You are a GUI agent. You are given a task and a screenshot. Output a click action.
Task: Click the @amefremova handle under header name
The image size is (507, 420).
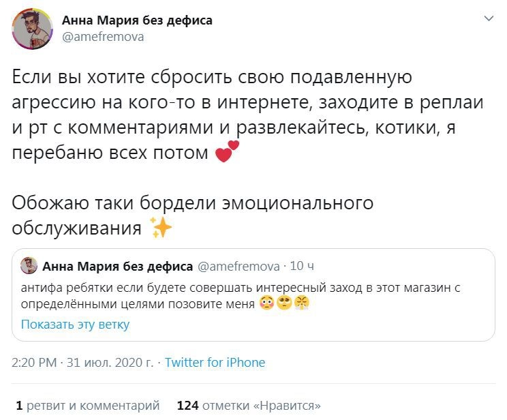click(x=103, y=37)
